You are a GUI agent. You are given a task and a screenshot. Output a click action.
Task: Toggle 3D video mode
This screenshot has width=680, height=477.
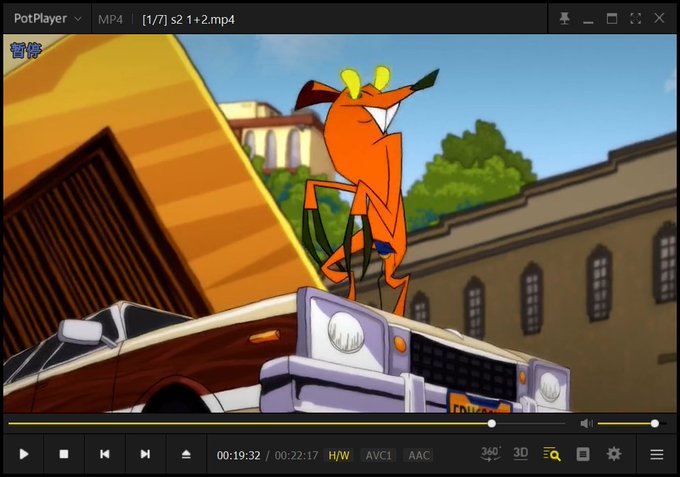point(520,454)
